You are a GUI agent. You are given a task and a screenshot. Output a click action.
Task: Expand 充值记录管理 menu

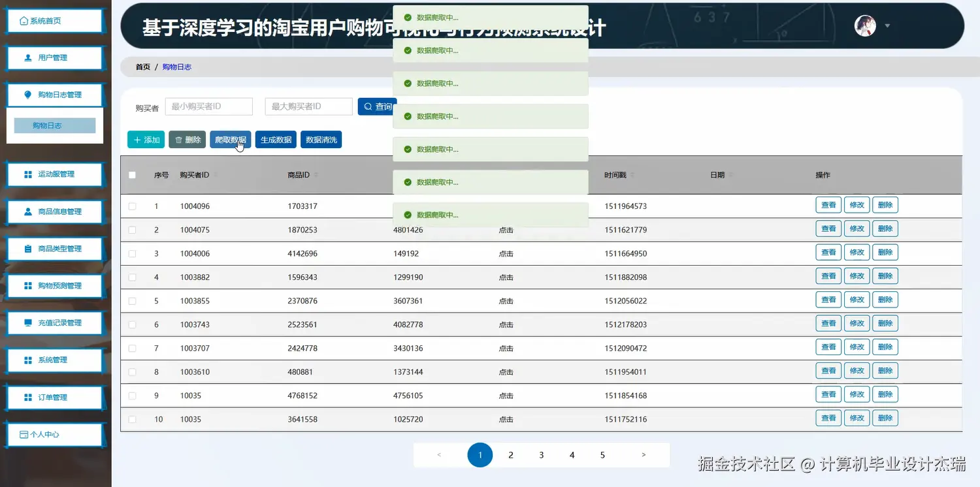click(x=54, y=322)
